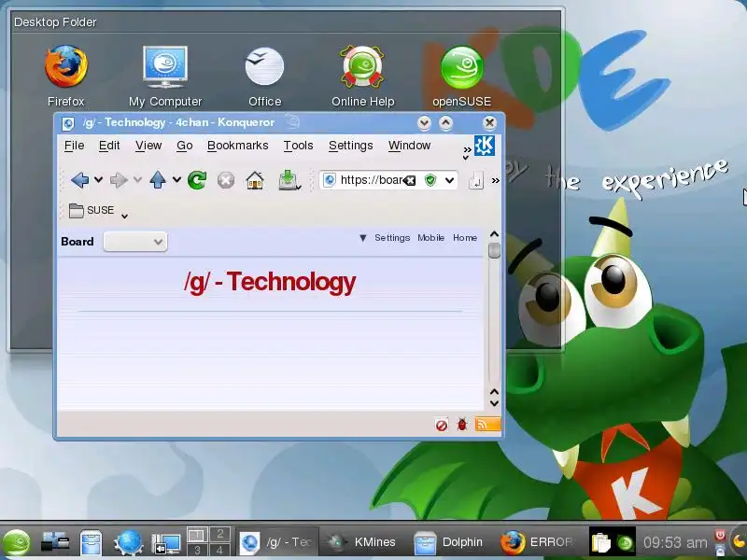This screenshot has width=747, height=560.
Task: Click the clipboard tray icon
Action: click(x=600, y=543)
